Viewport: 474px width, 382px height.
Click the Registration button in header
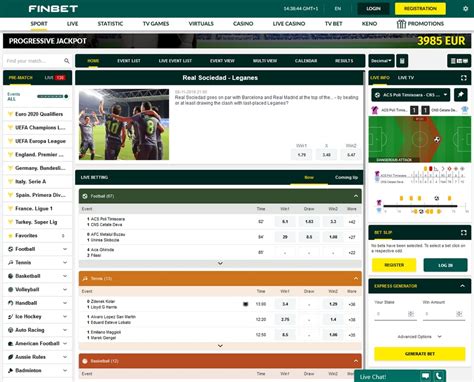[x=420, y=9]
